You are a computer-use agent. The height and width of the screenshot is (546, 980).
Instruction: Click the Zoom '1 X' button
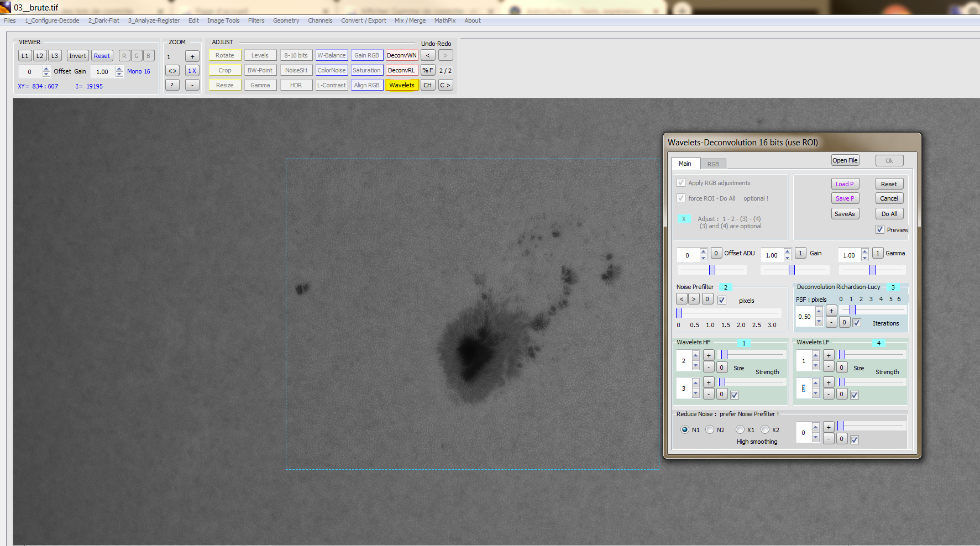[x=192, y=71]
